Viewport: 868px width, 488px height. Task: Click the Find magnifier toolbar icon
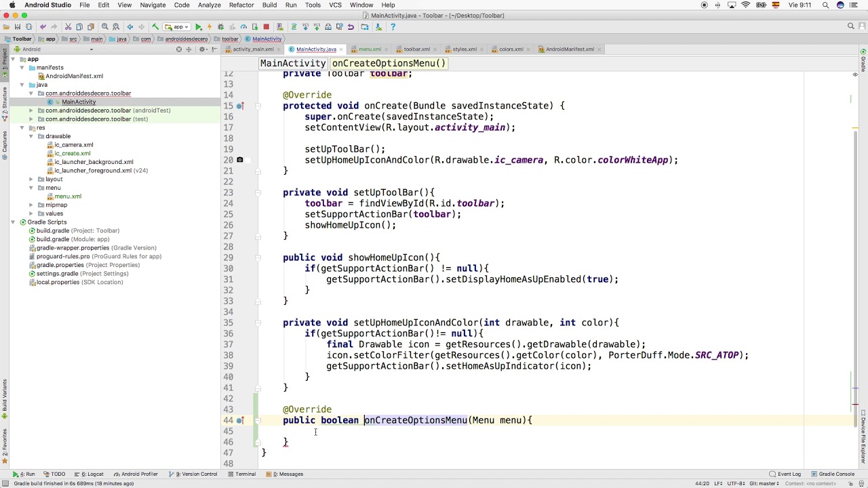(x=105, y=27)
